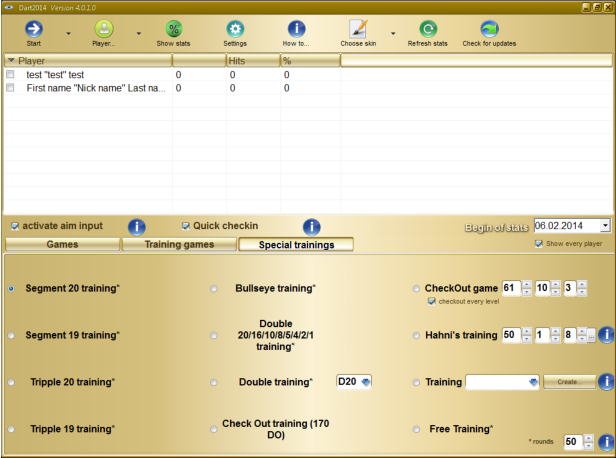
Task: Open the Player icon in toolbar
Action: point(104,29)
